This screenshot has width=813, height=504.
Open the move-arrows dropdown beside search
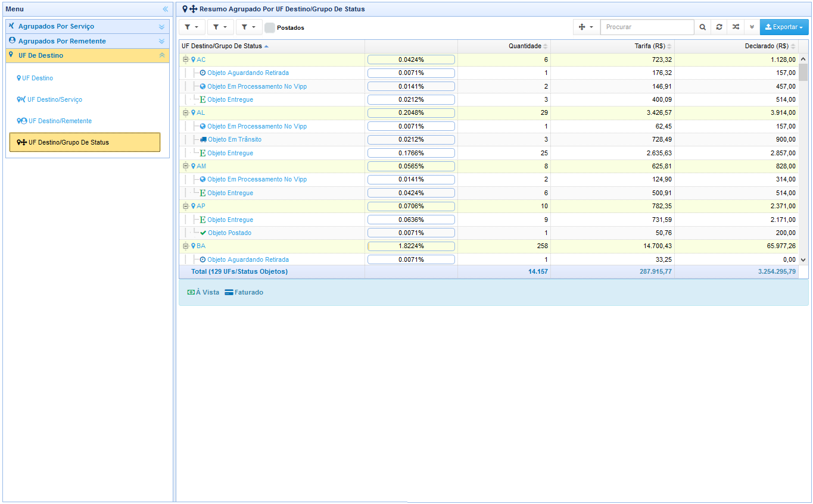click(586, 27)
